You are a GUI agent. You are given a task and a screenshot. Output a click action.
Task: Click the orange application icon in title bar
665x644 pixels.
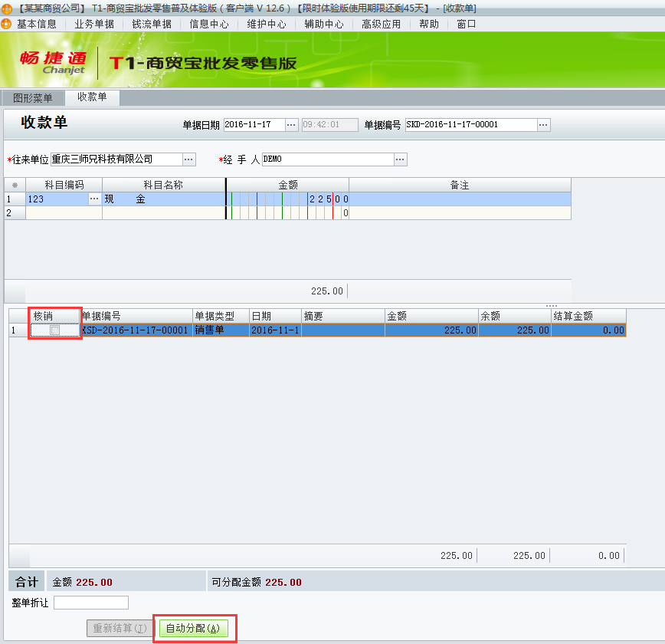(x=6, y=7)
